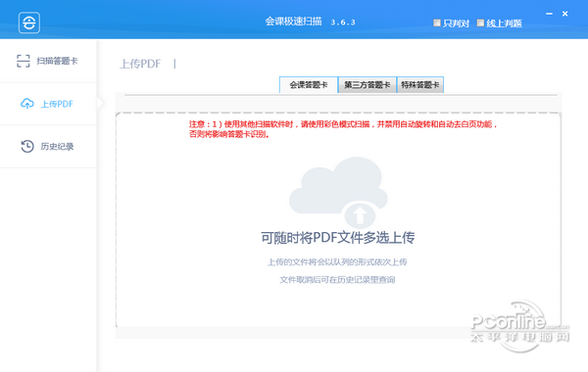Click the 会课极速扫描 title text
Image resolution: width=588 pixels, height=372 pixels.
pos(294,22)
